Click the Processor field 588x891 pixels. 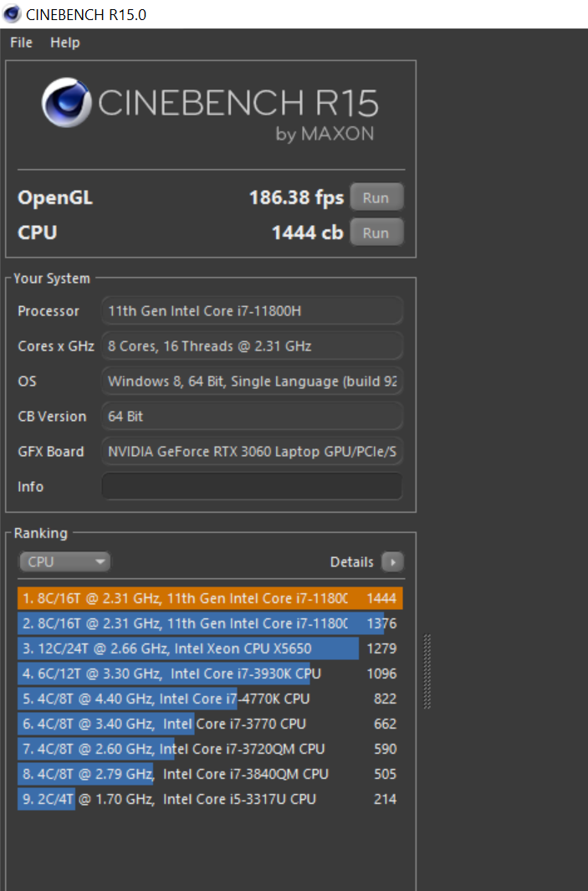pos(253,311)
